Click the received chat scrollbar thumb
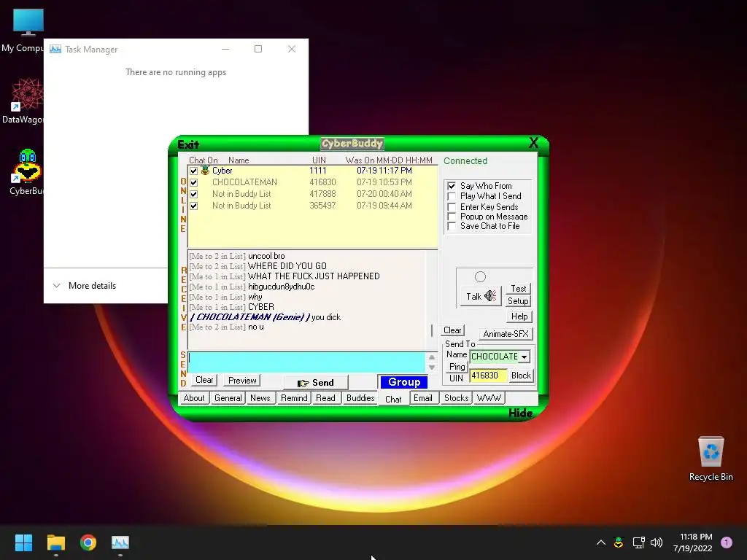Screen dimensions: 747x560 click(432, 330)
